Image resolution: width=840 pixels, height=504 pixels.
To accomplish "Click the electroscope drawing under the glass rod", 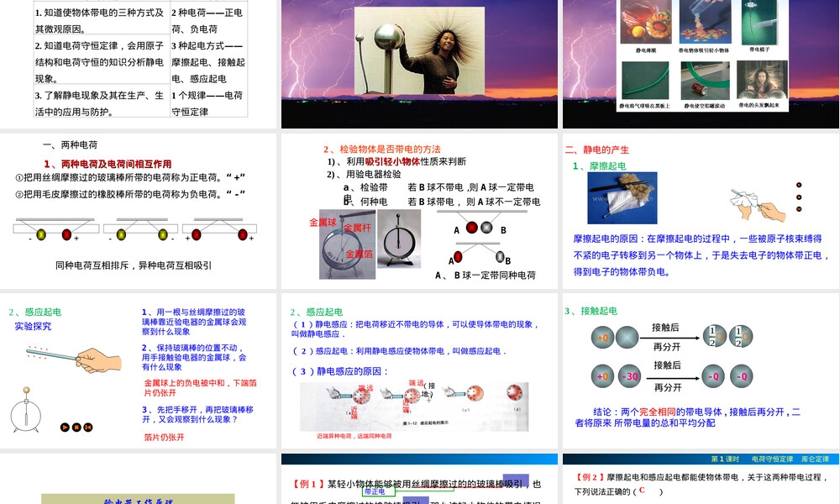I will [26, 410].
